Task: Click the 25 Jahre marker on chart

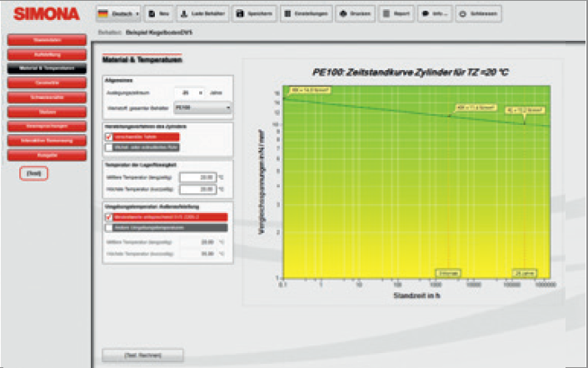Action: (x=523, y=273)
